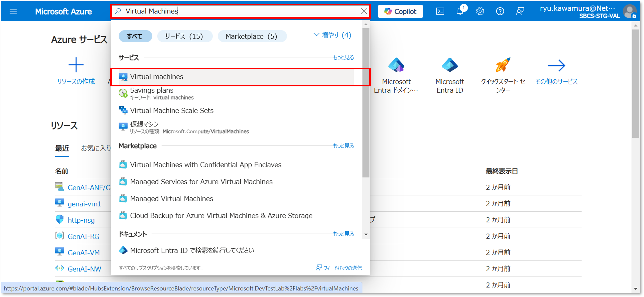
Task: Click その他のサービス arrow
Action: click(x=556, y=65)
